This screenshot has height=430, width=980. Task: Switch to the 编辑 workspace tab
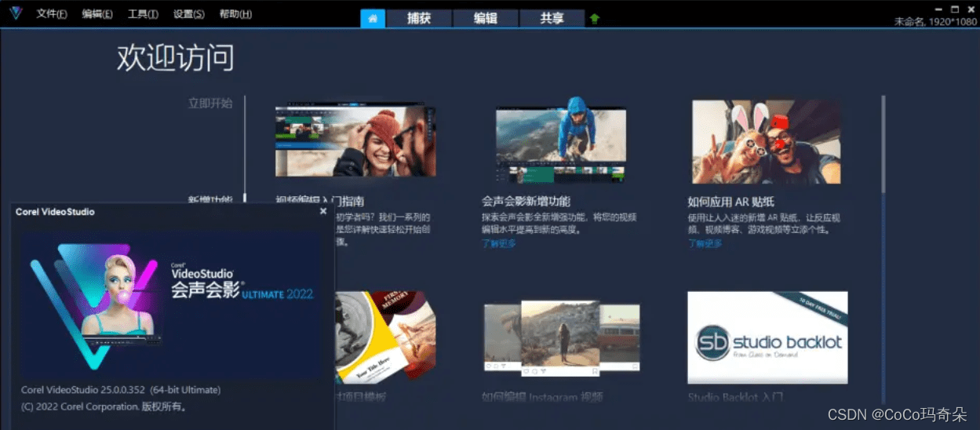pyautogui.click(x=486, y=18)
